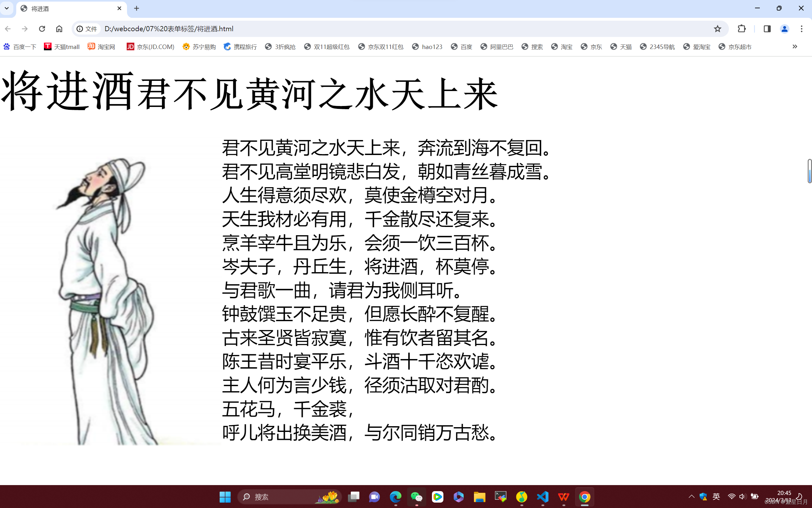Go to the browser home page

pos(59,29)
